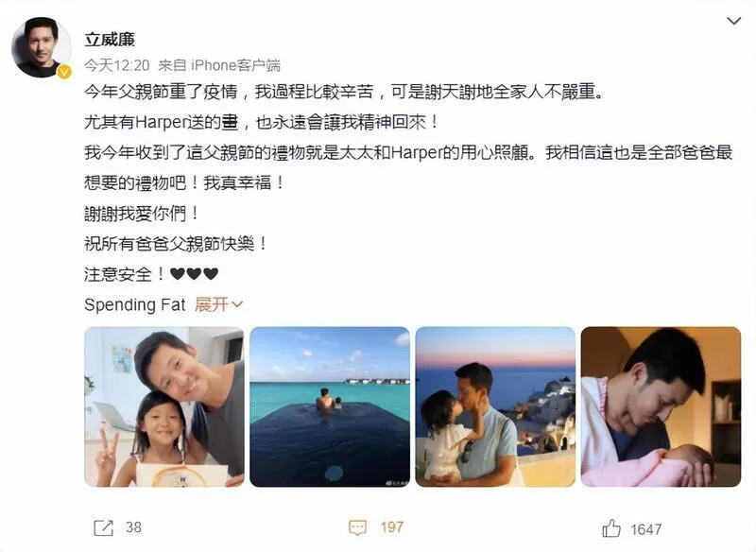This screenshot has width=756, height=552.
Task: Click the comment count 197
Action: (x=392, y=527)
